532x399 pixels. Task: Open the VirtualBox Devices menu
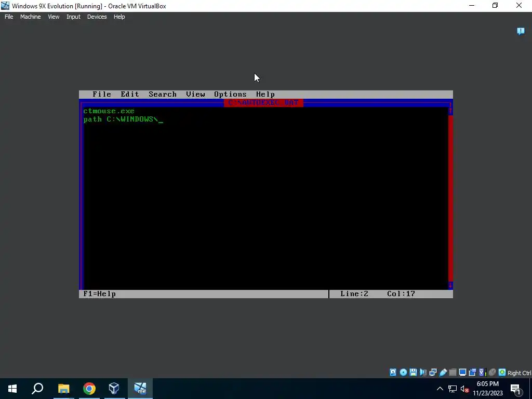(x=97, y=17)
